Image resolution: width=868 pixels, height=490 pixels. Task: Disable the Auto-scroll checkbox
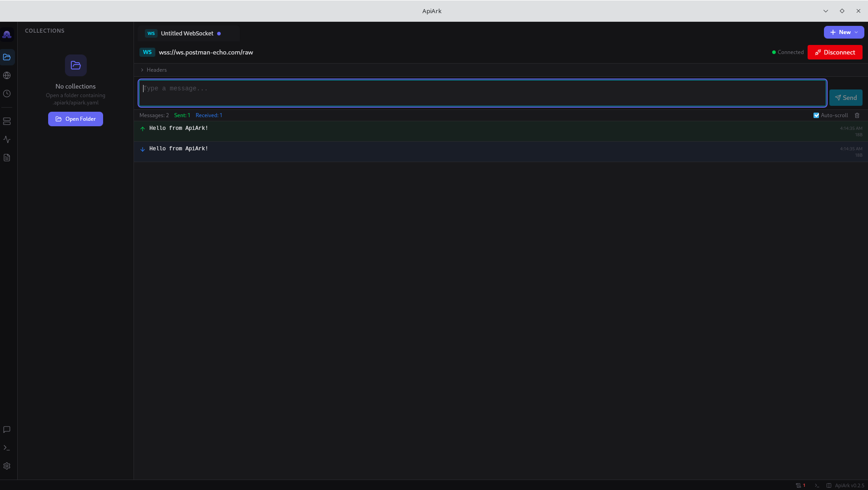[x=816, y=115]
